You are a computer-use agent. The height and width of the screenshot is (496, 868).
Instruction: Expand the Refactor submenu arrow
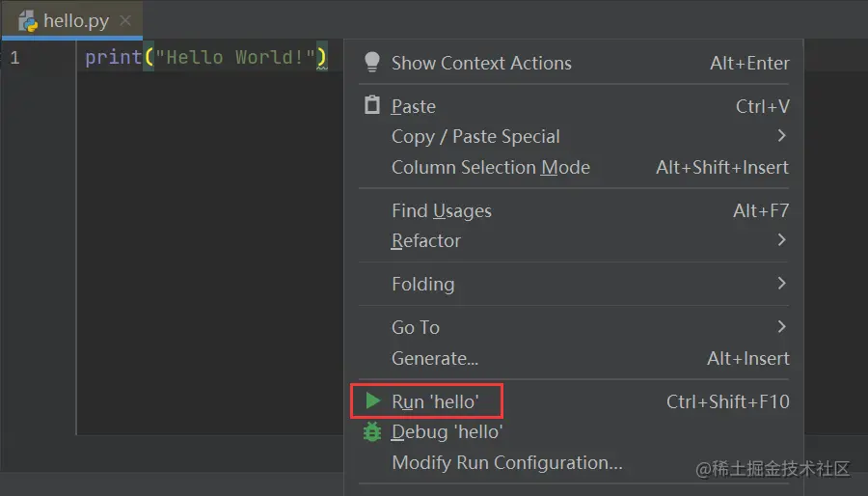[781, 240]
